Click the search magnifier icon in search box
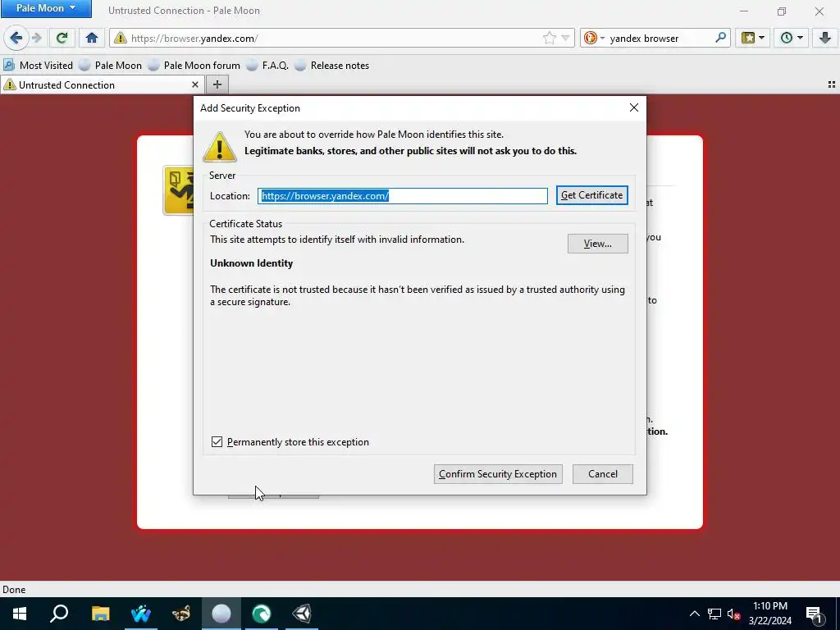 coord(720,38)
